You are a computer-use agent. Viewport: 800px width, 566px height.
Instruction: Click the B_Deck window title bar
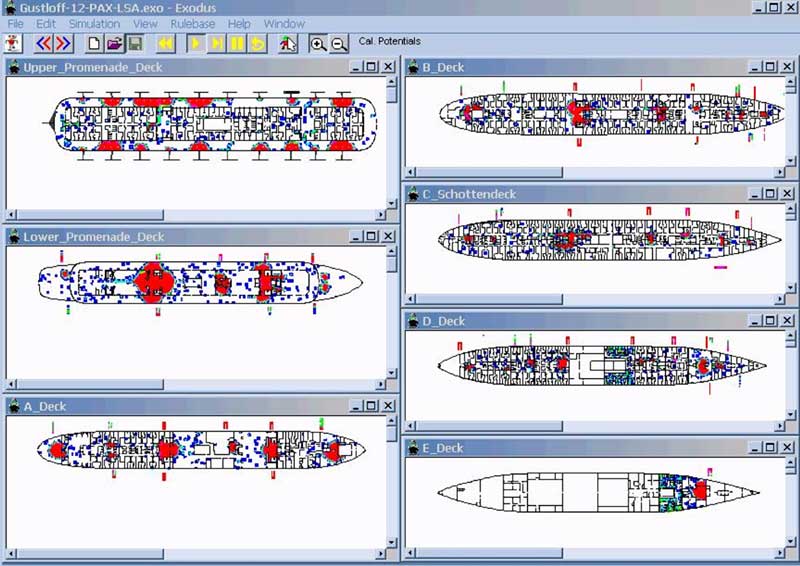(x=600, y=67)
